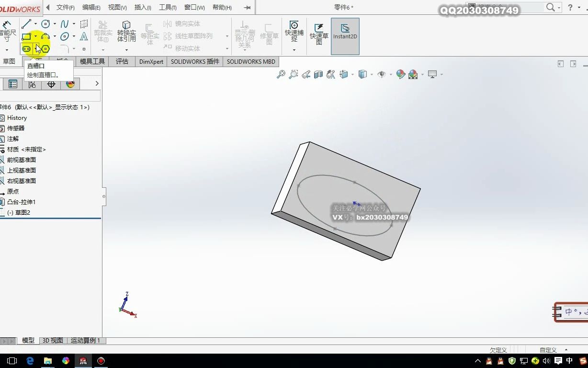Open the Section View icon
The width and height of the screenshot is (588, 368).
[x=318, y=74]
